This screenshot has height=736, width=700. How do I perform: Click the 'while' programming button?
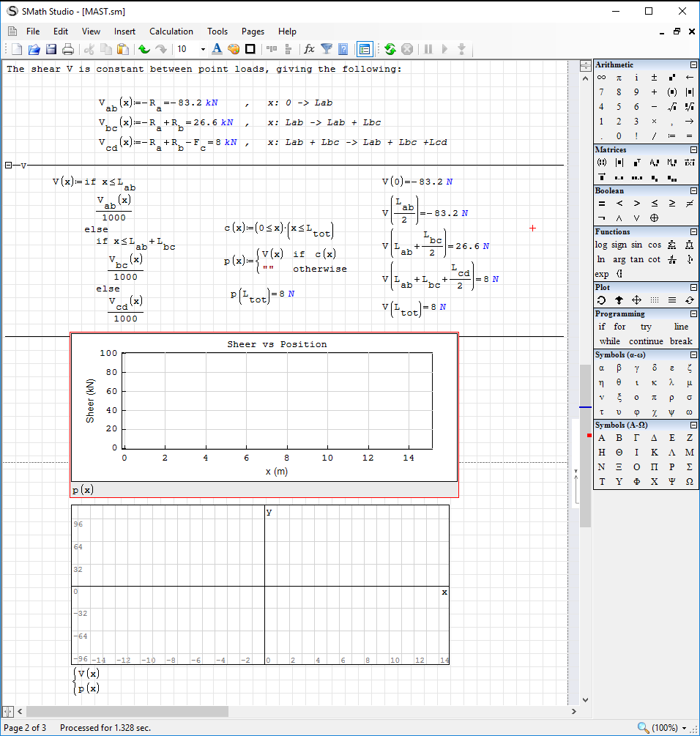pyautogui.click(x=609, y=341)
